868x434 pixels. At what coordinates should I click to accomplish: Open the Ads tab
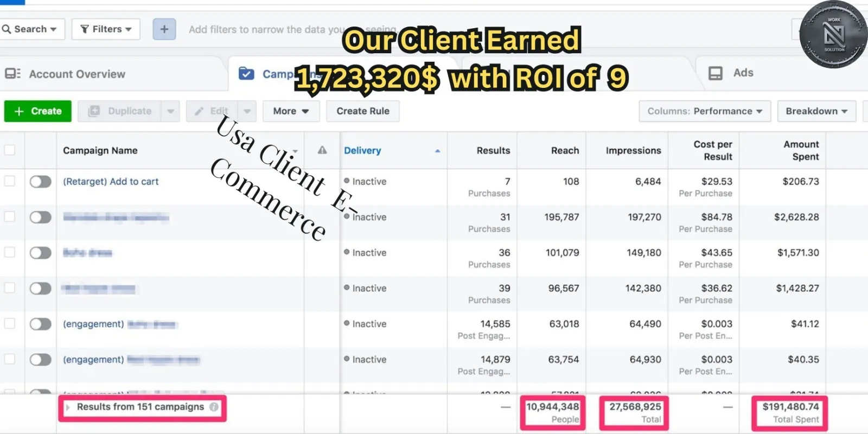click(743, 73)
